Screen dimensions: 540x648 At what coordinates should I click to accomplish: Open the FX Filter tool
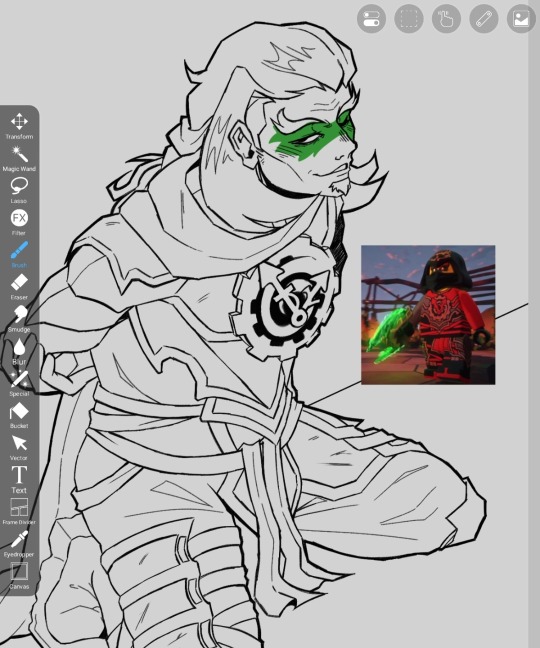tap(19, 222)
